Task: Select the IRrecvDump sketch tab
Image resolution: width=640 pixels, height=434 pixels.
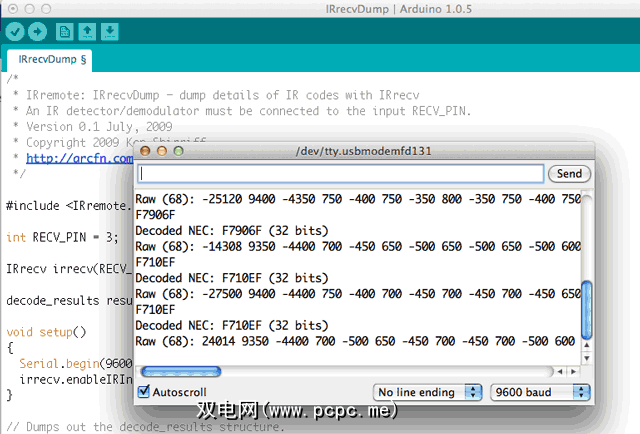Action: (x=49, y=60)
